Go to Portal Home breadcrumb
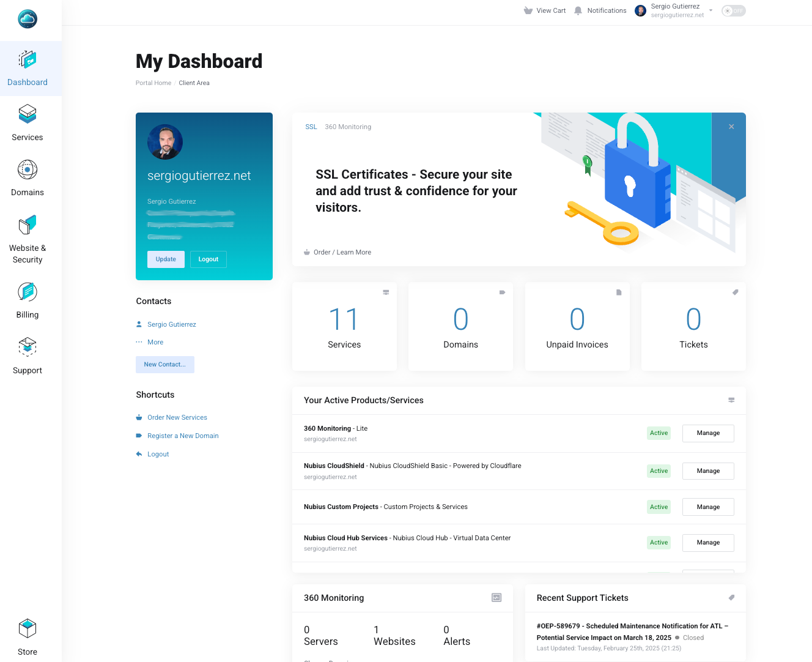 (153, 83)
